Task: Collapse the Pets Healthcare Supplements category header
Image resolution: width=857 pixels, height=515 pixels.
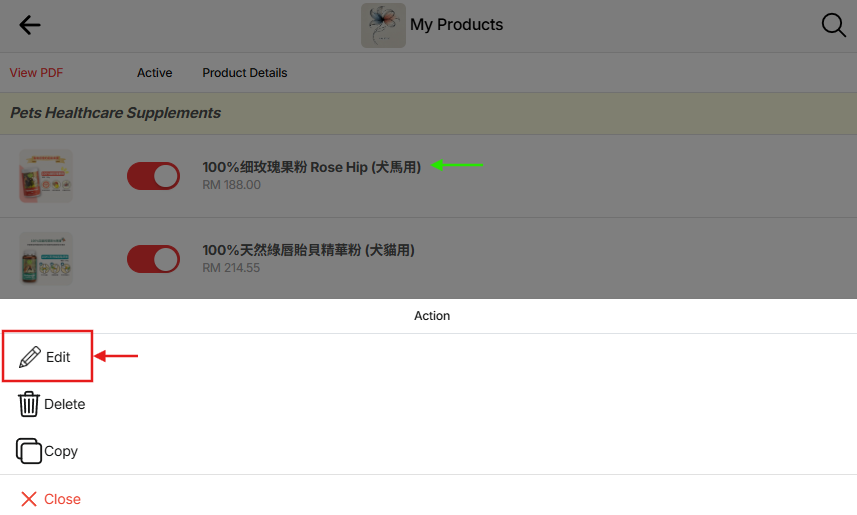Action: 115,113
